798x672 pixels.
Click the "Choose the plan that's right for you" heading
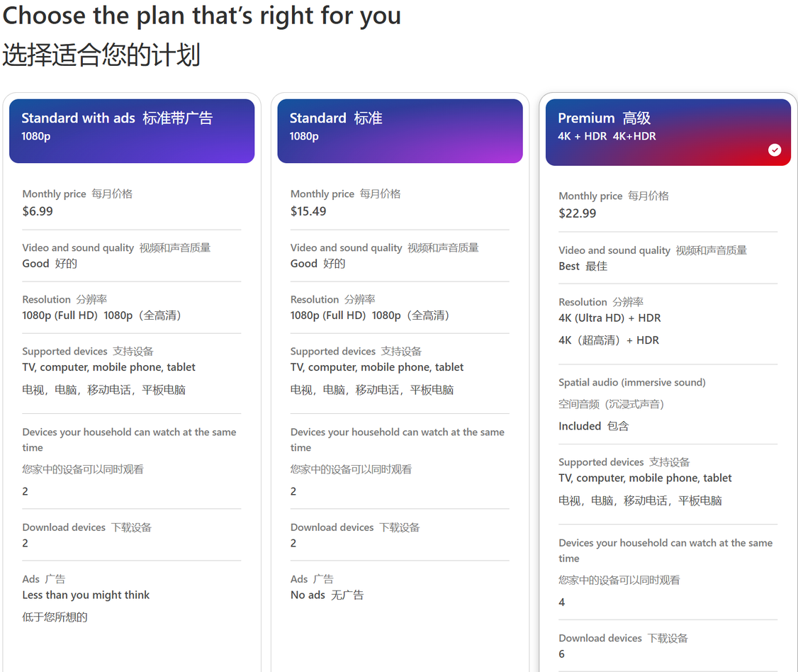(202, 15)
